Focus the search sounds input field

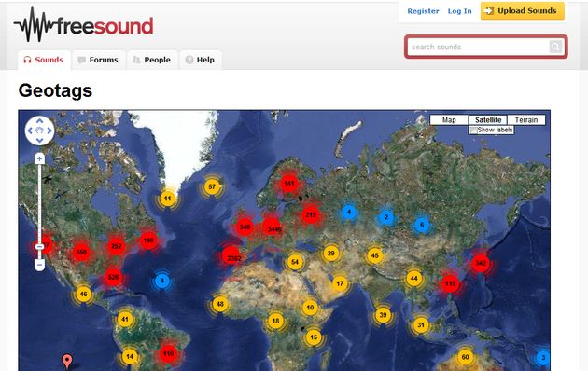pos(478,47)
